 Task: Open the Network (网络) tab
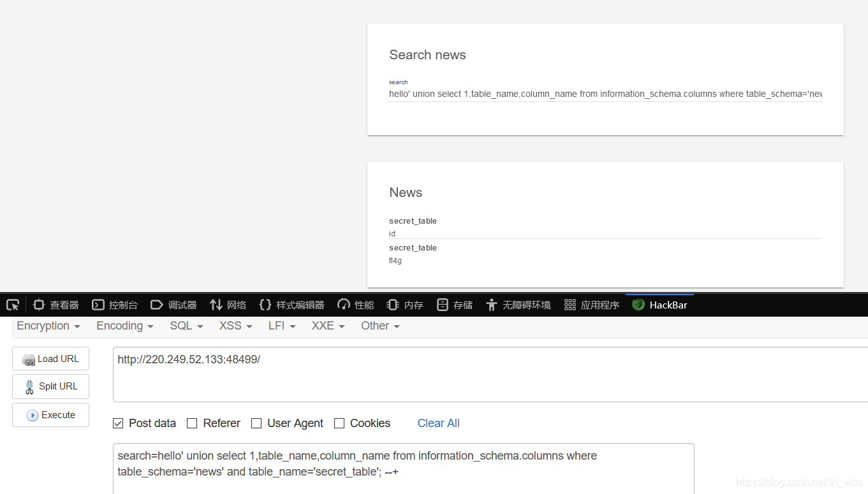click(228, 305)
